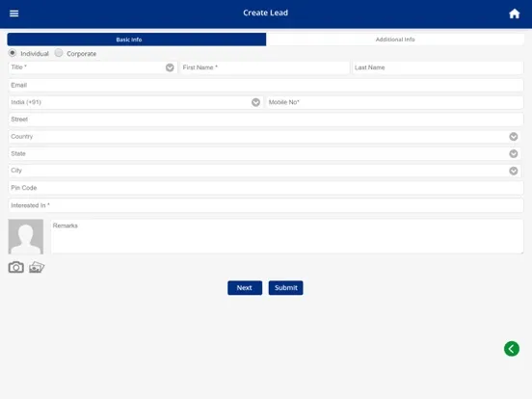Screen dimensions: 532x399
Task: Open the hamburger menu
Action: [13, 13]
